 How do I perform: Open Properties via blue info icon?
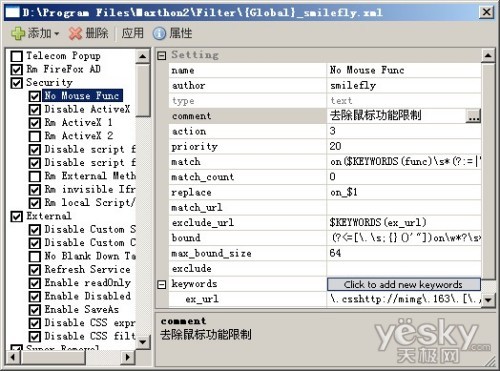159,33
